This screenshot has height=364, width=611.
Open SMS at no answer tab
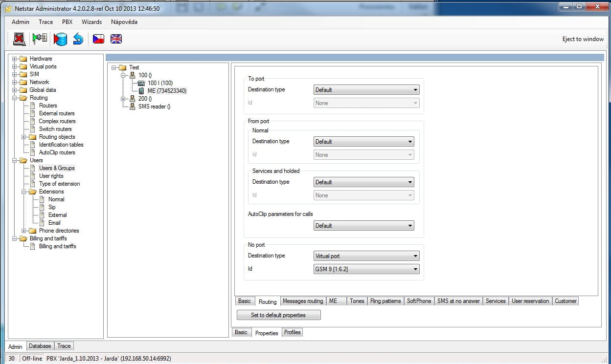458,301
